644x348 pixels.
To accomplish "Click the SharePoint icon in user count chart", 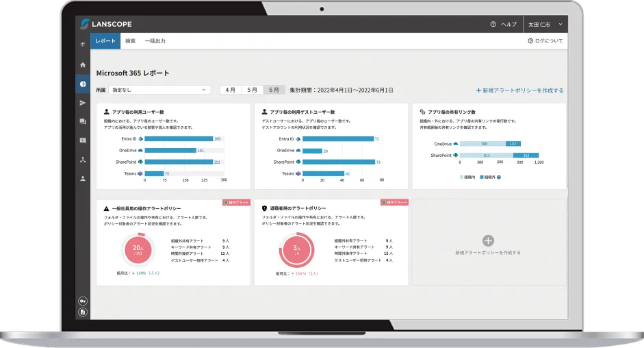I will click(140, 162).
